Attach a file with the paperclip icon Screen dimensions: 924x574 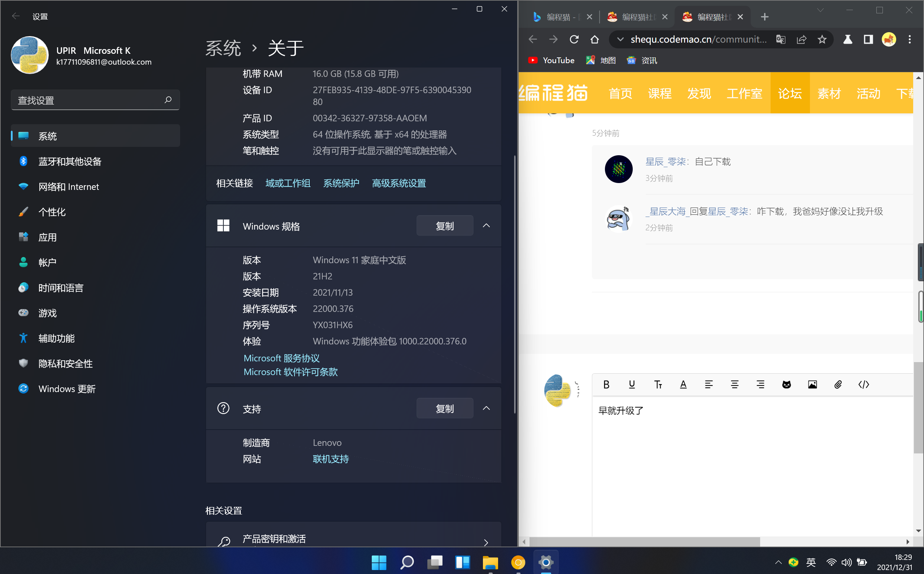838,384
